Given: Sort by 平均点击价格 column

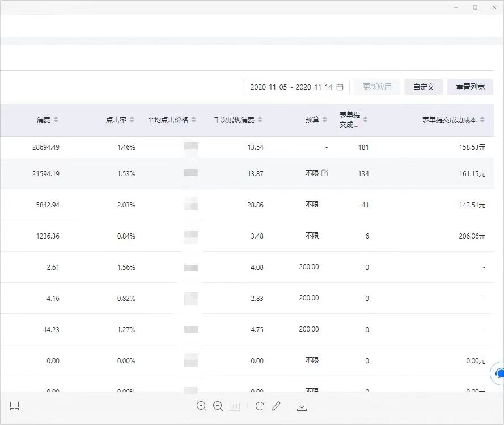Looking at the screenshot, I should point(171,120).
